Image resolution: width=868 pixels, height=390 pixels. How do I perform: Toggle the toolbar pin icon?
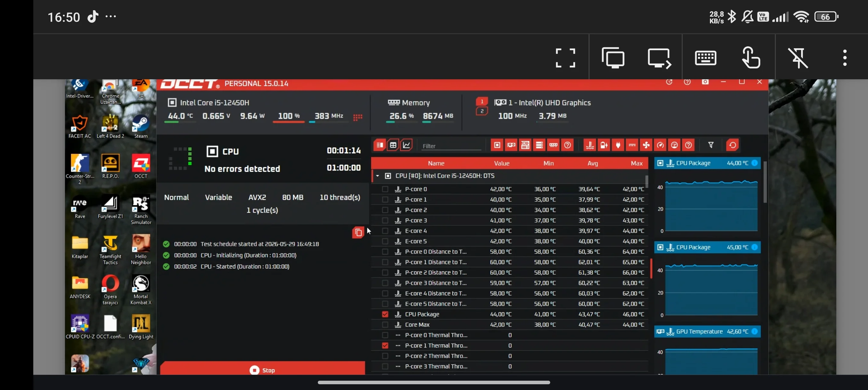coord(798,58)
